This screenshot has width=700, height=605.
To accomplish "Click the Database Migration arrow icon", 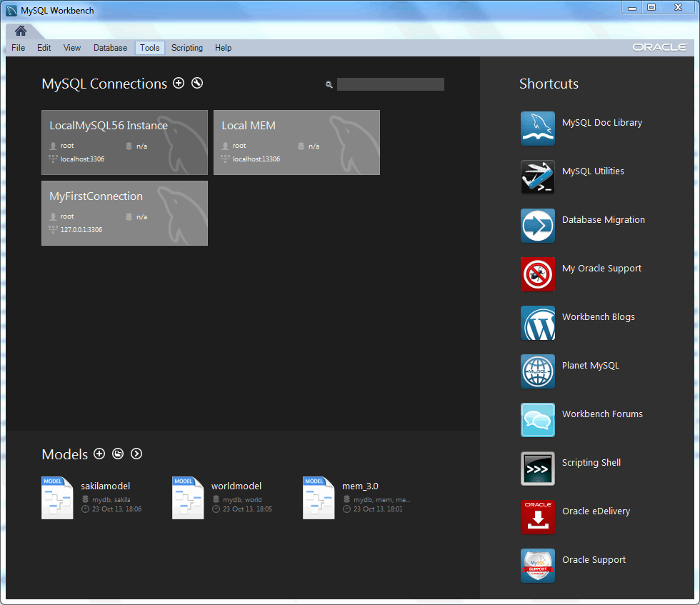I will click(538, 226).
